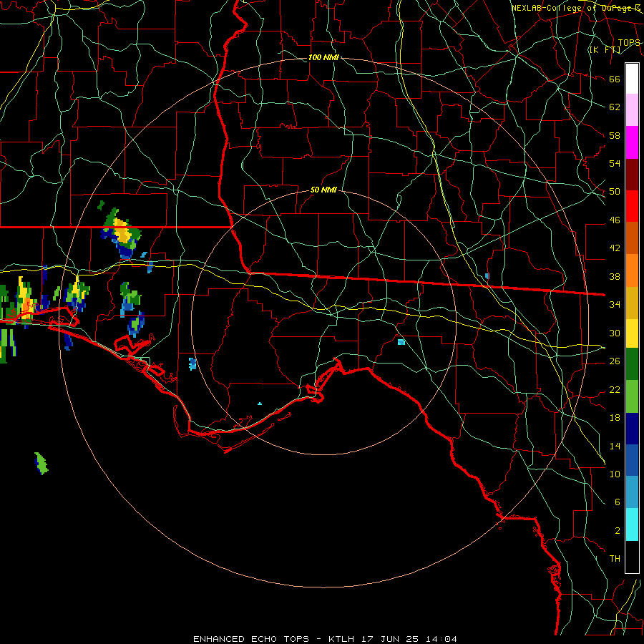Click the NEXLAB-College of DuPage credit text
The image size is (644, 644).
[576, 8]
